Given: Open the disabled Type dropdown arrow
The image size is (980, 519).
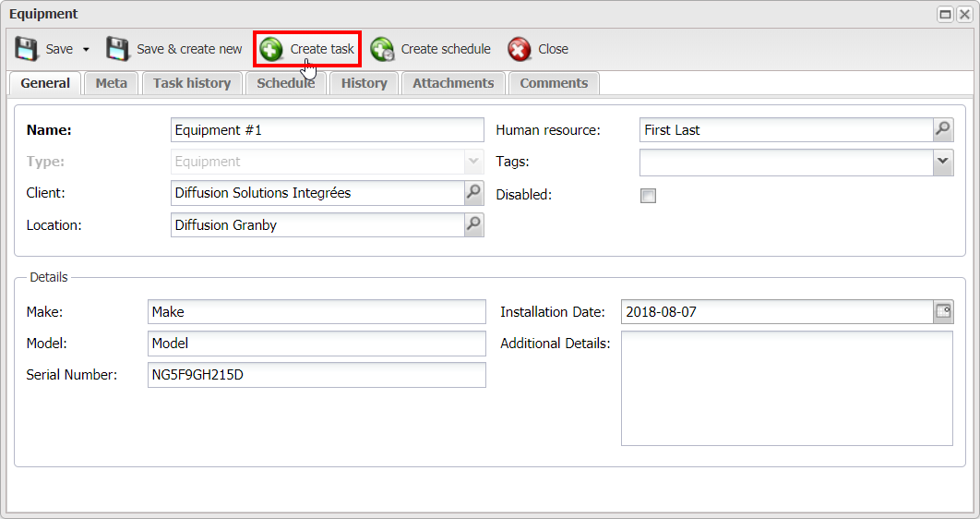Looking at the screenshot, I should [473, 162].
